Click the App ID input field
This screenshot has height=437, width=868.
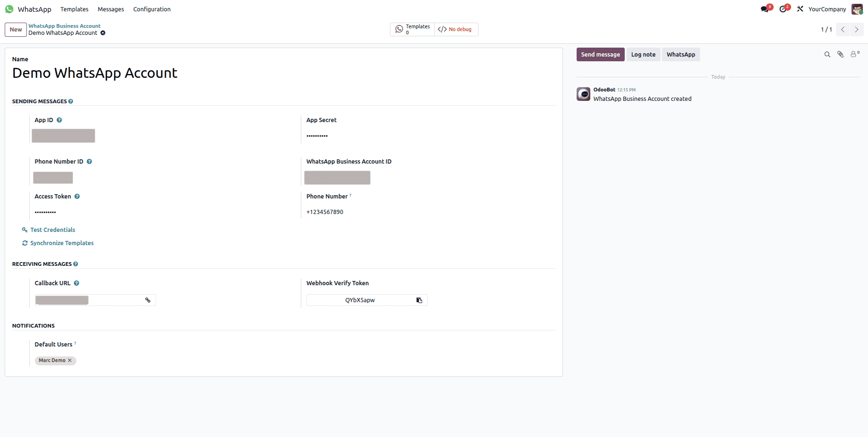tap(63, 136)
